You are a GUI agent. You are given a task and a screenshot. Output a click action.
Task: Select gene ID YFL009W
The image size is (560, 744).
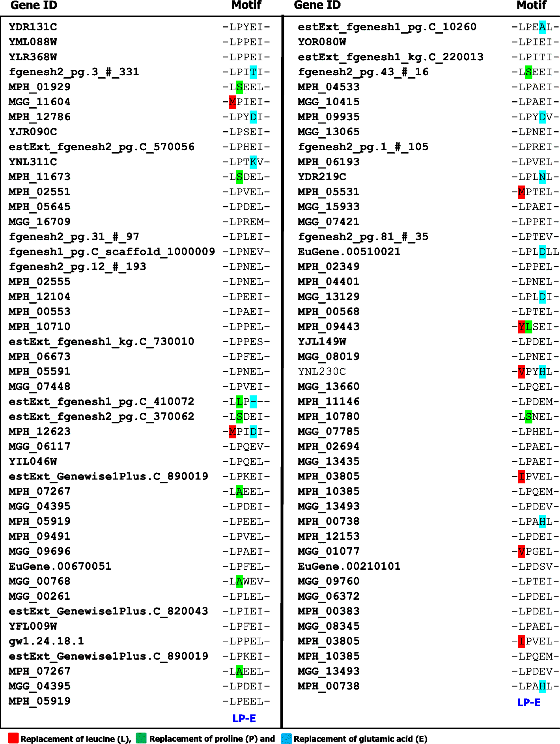pos(33,626)
